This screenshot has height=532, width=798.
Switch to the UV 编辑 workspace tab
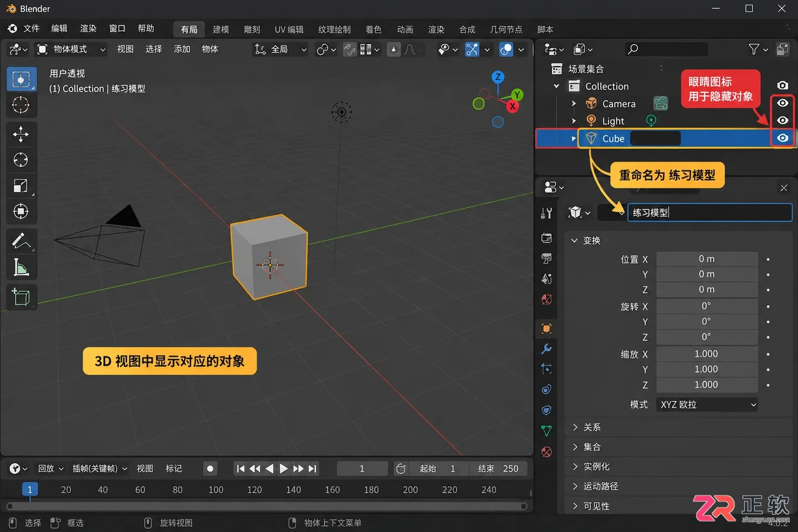pyautogui.click(x=289, y=29)
